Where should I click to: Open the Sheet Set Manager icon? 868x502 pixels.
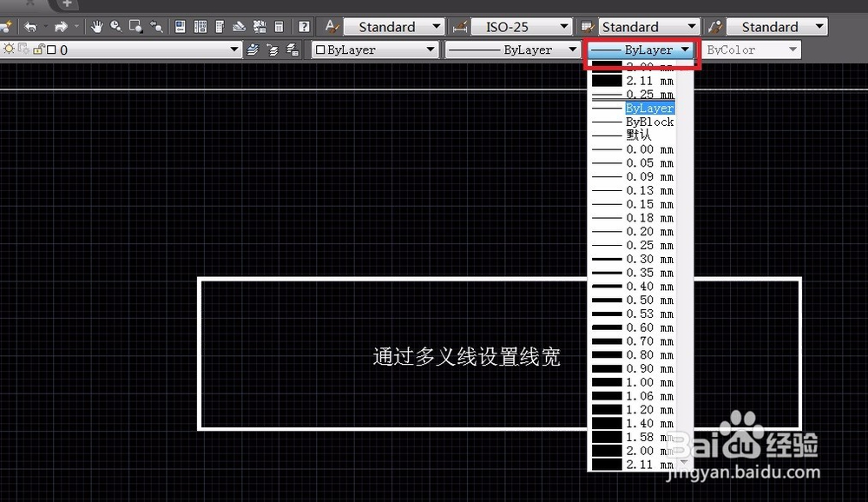tap(240, 26)
